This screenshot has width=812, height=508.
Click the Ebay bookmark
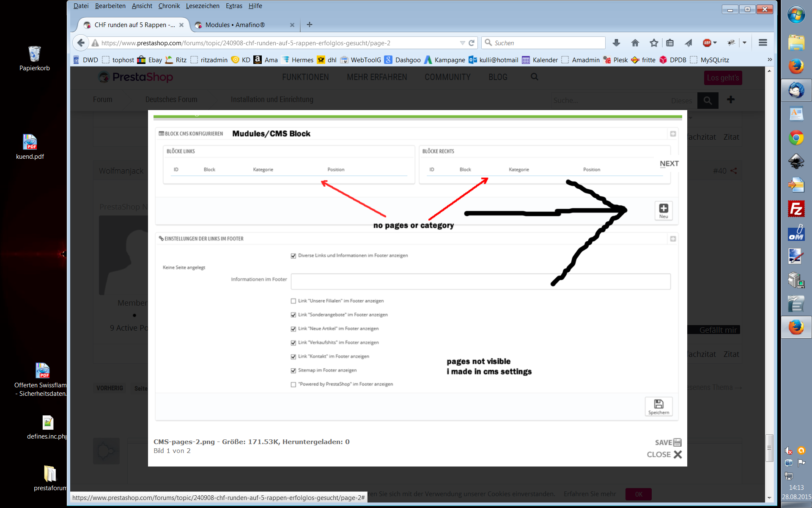(150, 60)
